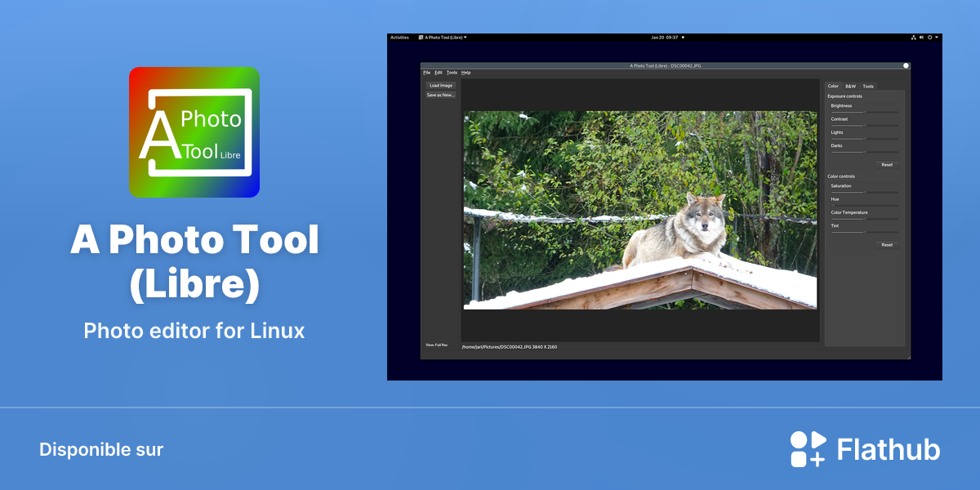Viewport: 980px width, 490px height.
Task: Open the Help menu
Action: [465, 73]
